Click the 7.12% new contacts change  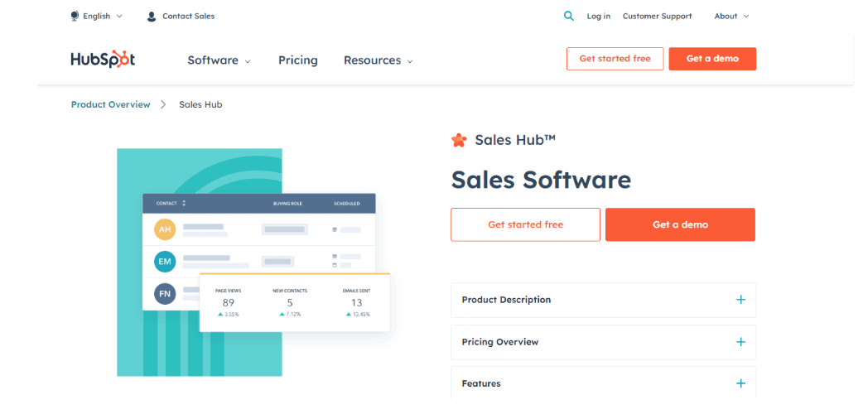[290, 314]
